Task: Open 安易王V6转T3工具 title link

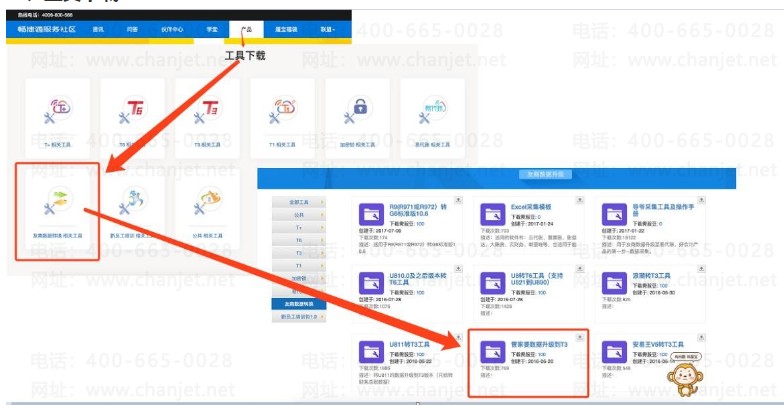Action: pos(658,344)
